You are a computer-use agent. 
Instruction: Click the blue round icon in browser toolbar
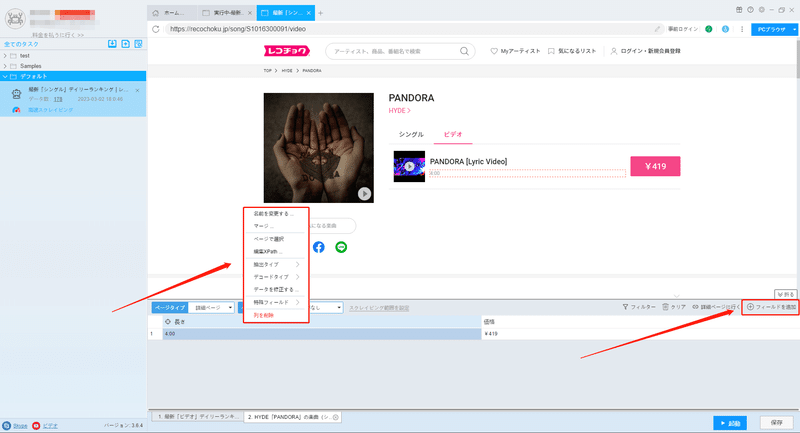tap(725, 29)
